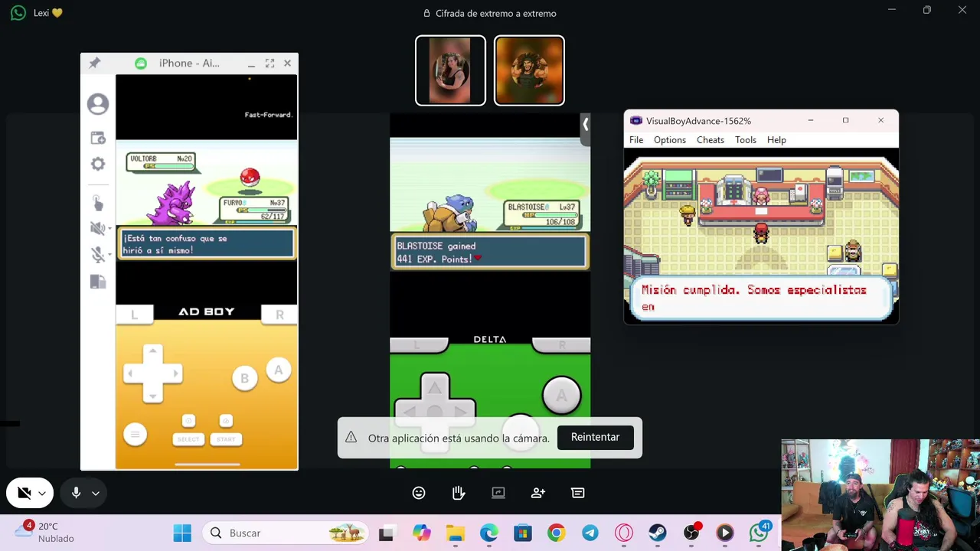Tap the small icon above START
The image size is (980, 551).
(x=226, y=421)
